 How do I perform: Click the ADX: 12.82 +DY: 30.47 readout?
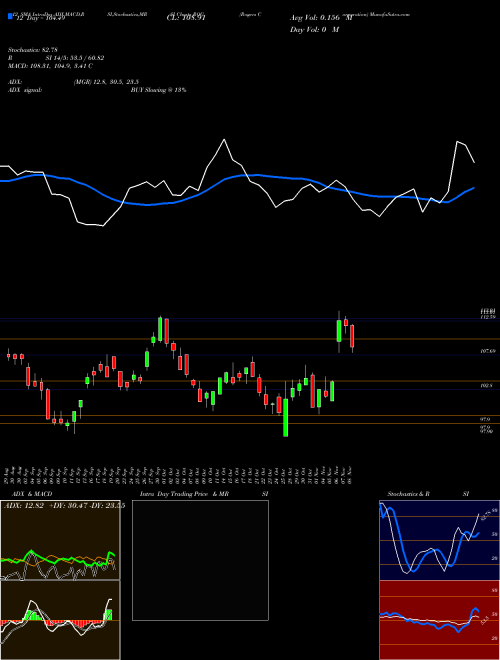click(45, 506)
